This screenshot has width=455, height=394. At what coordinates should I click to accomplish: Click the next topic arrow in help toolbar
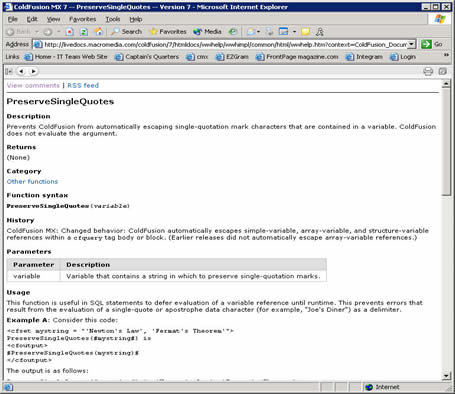click(x=33, y=71)
